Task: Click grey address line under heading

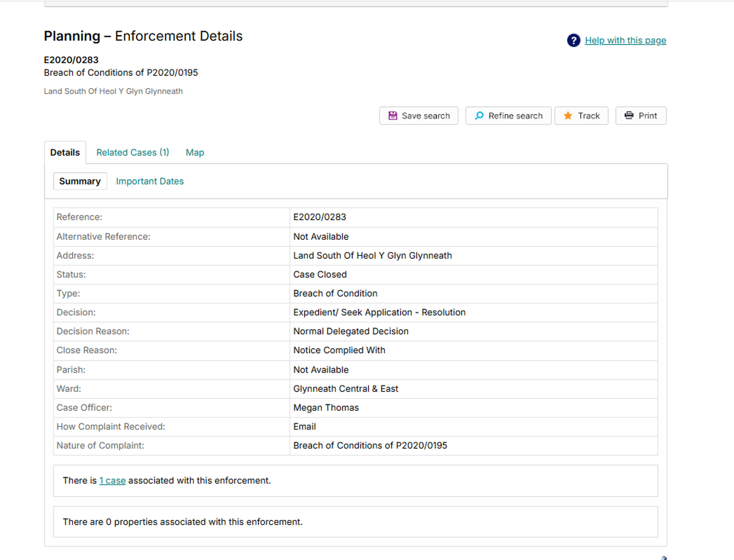Action: point(113,91)
